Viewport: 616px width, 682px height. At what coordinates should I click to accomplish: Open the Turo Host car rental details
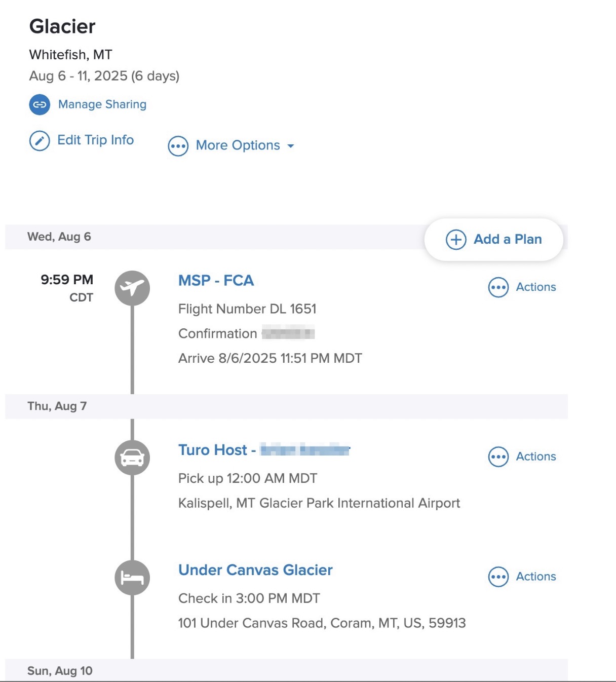coord(213,450)
